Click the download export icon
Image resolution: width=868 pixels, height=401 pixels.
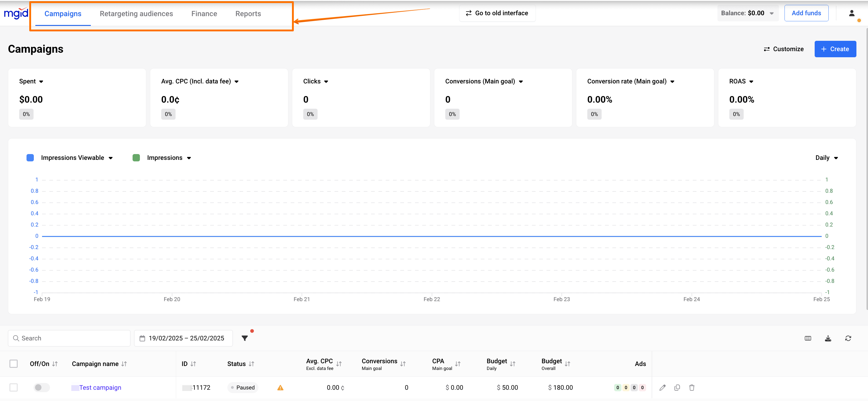coord(828,338)
